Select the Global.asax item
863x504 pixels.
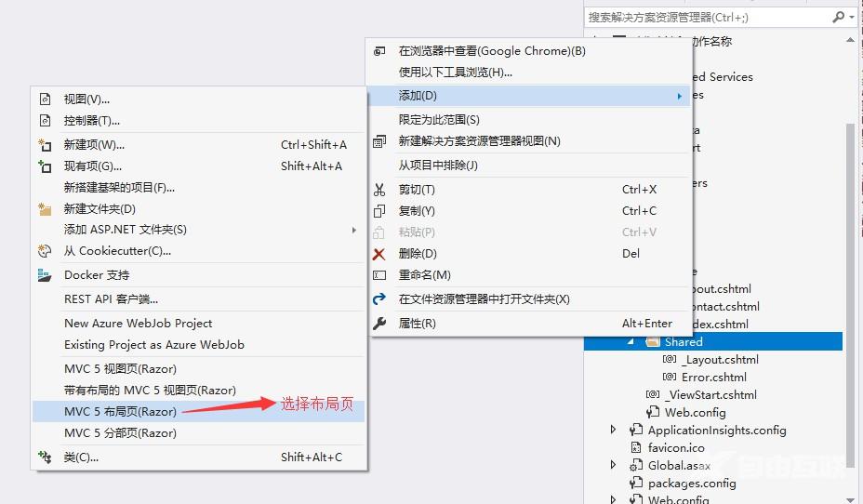click(679, 466)
